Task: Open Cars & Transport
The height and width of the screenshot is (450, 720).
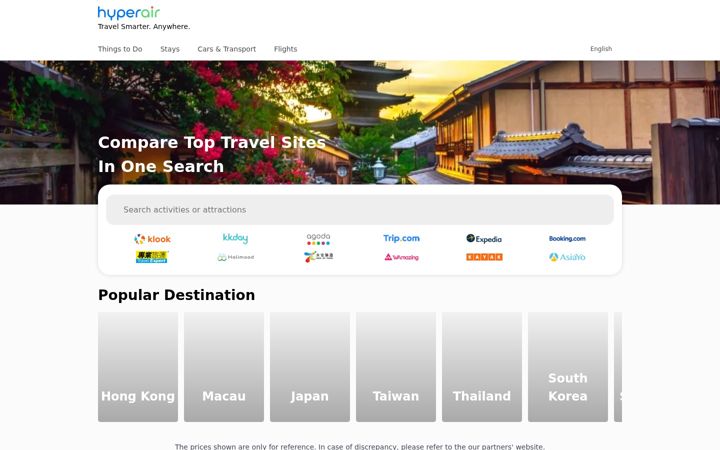Action: coord(226,49)
